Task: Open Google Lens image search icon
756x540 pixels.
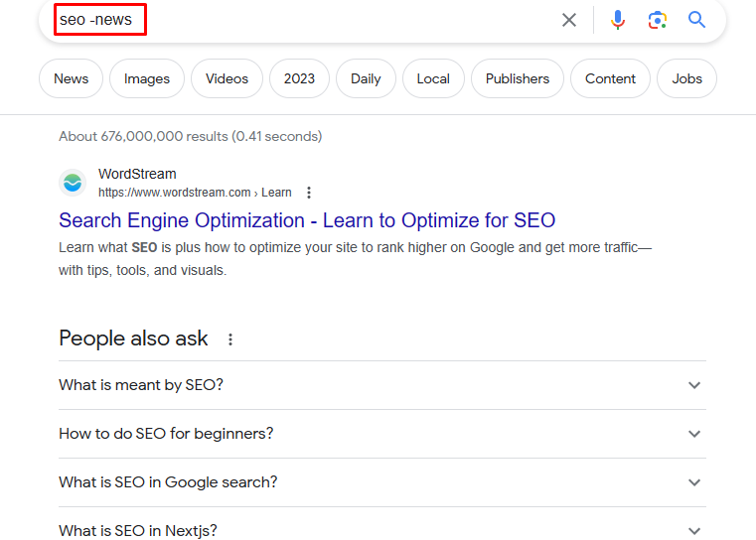Action: 658,20
